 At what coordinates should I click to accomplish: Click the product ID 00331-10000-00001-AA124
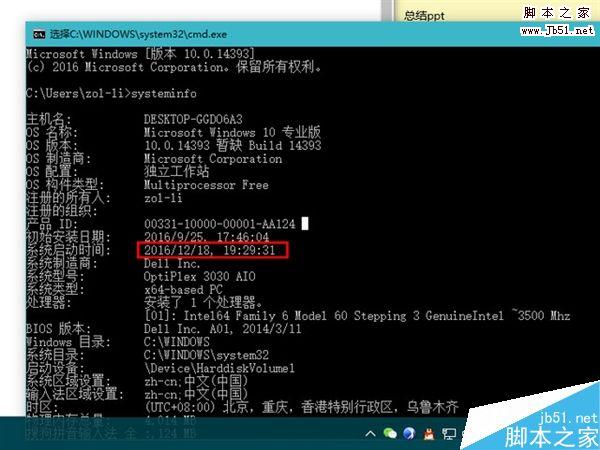tap(219, 223)
